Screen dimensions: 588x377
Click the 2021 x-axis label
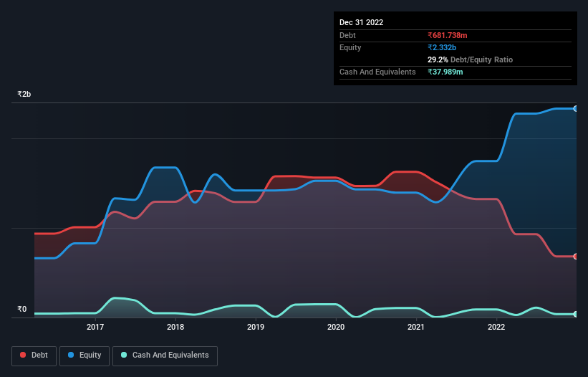(416, 327)
